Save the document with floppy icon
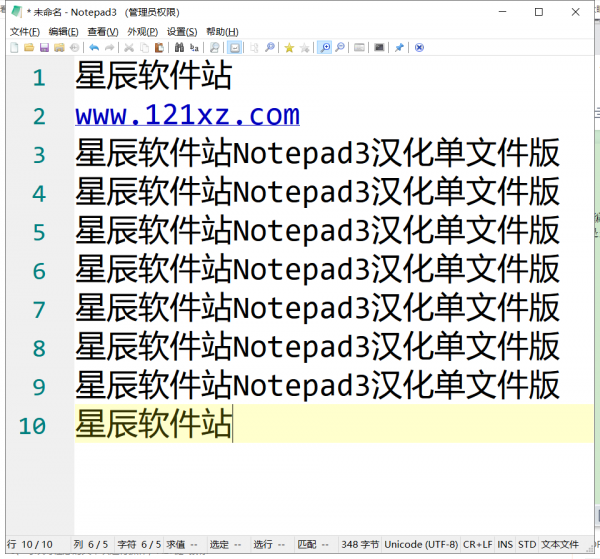Image resolution: width=600 pixels, height=559 pixels. coord(44,47)
